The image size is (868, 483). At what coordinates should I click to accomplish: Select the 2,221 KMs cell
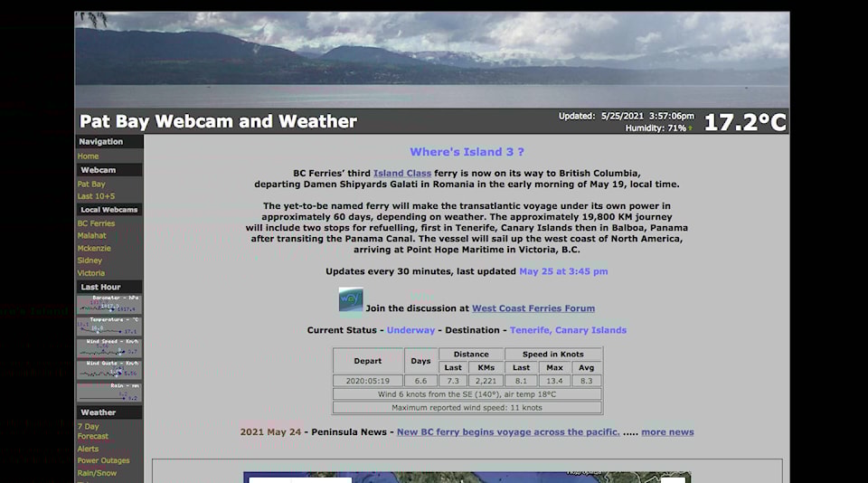tap(486, 381)
